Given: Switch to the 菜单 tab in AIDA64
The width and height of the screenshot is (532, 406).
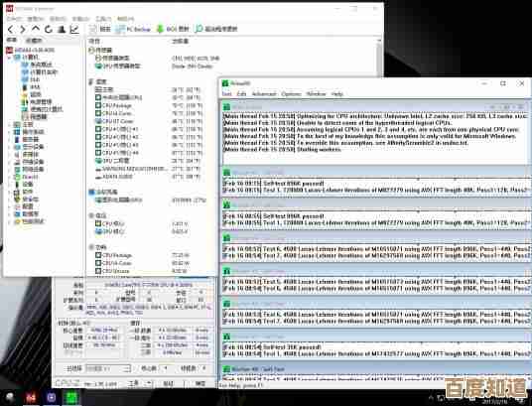Looking at the screenshot, I should pos(12,40).
